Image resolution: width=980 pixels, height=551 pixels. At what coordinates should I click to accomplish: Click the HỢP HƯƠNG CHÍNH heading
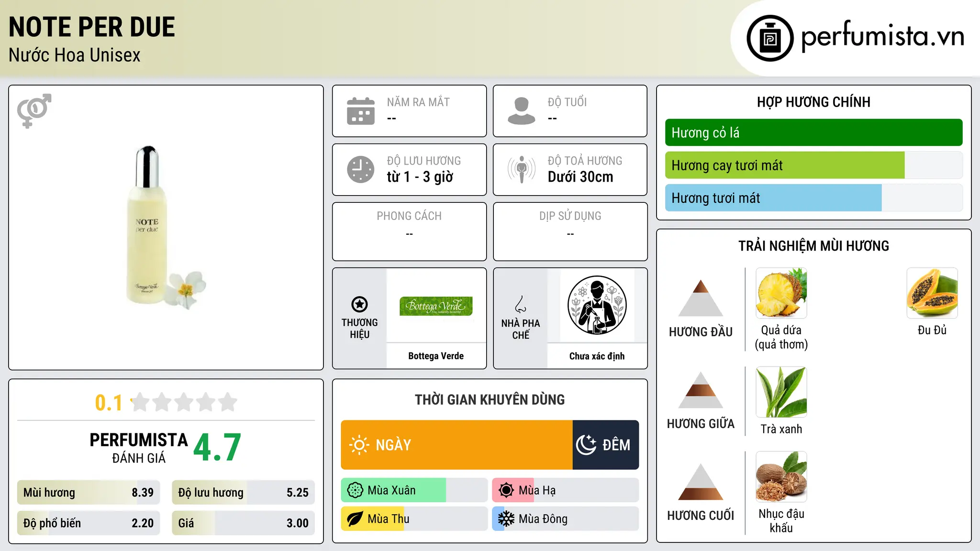pos(814,102)
